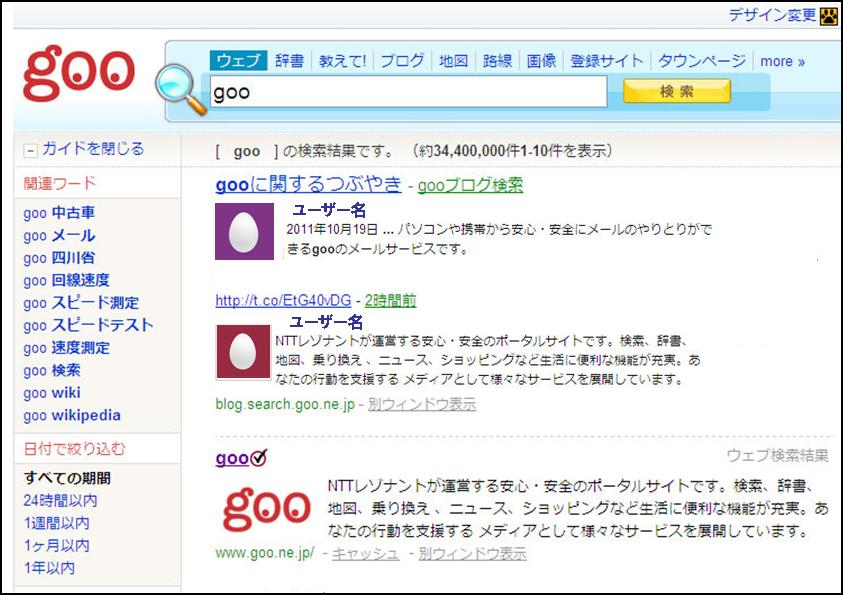
Task: Select related word goo 検索
Action: click(x=52, y=370)
